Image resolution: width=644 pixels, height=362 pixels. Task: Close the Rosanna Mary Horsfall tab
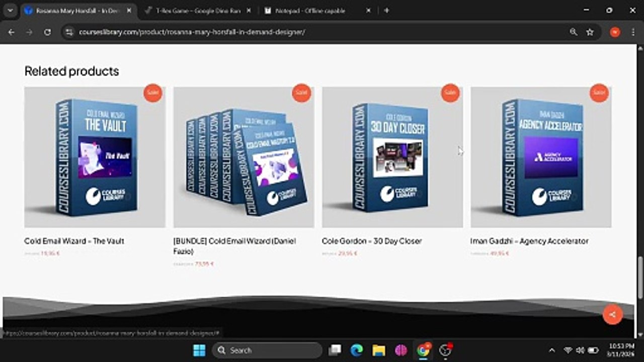point(128,10)
